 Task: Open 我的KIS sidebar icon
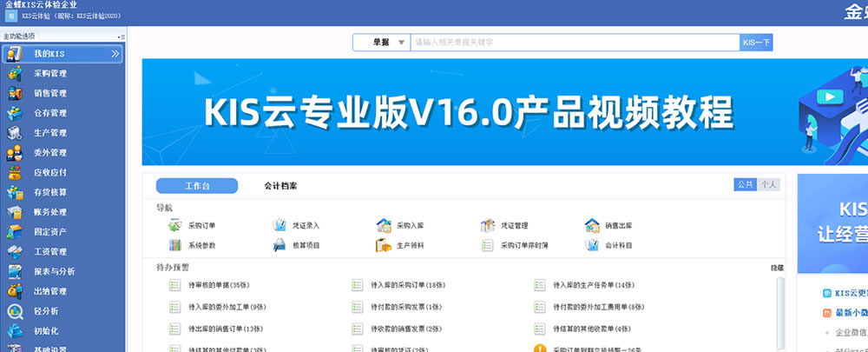(x=15, y=54)
